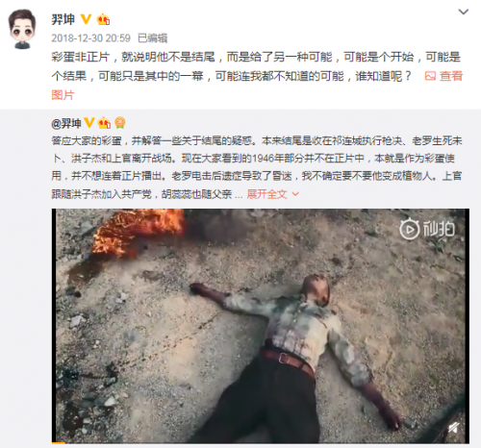Image resolution: width=481 pixels, height=448 pixels.
Task: Click the image icon before 查看图片
Action: pyautogui.click(x=430, y=76)
